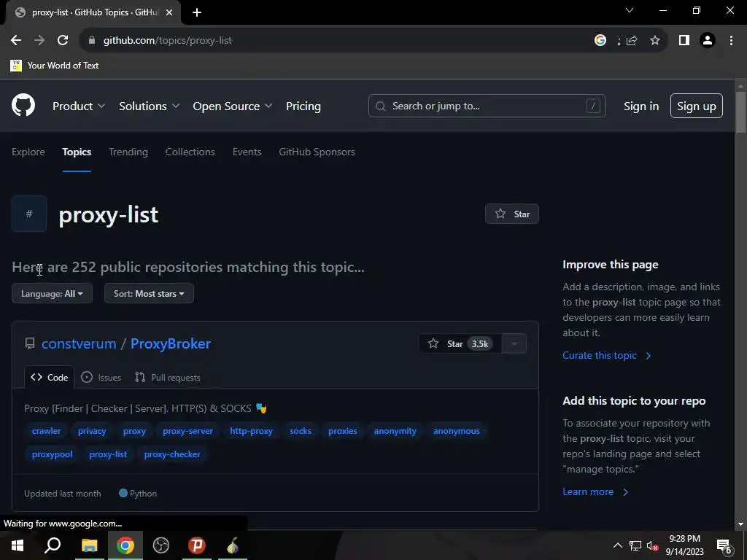The width and height of the screenshot is (747, 560).
Task: Click the Sign up button
Action: pos(697,106)
